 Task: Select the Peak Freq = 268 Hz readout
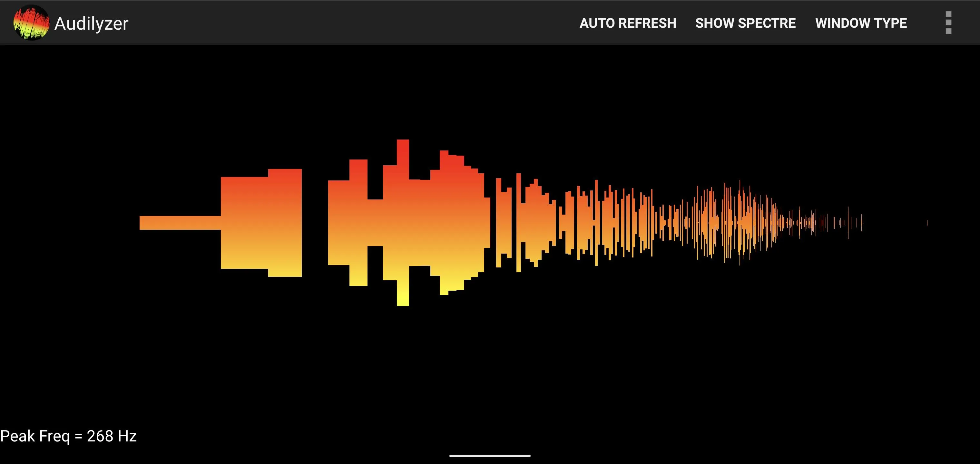(68, 436)
